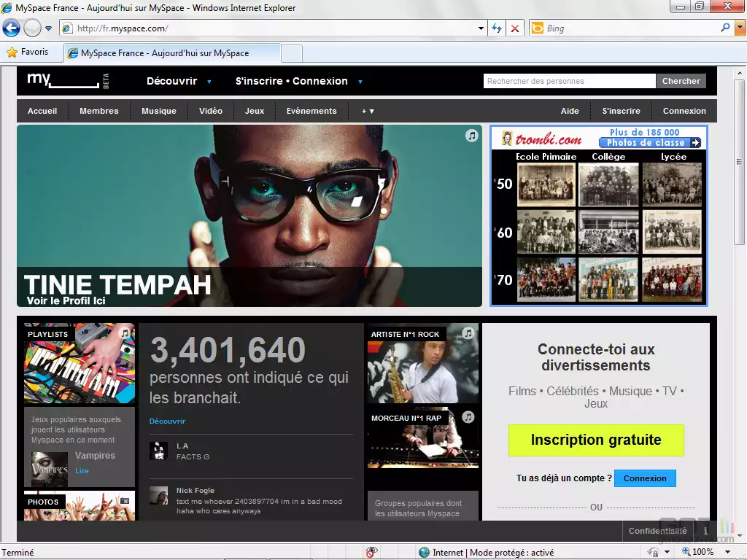
Task: Expand the address bar URL history dropdown
Action: pyautogui.click(x=481, y=28)
